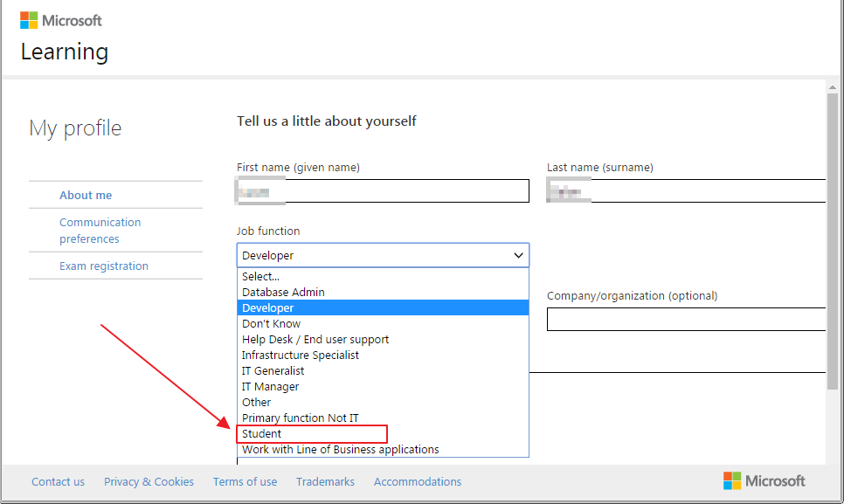Open the Trademarks footer link
This screenshot has width=844, height=504.
pyautogui.click(x=325, y=481)
